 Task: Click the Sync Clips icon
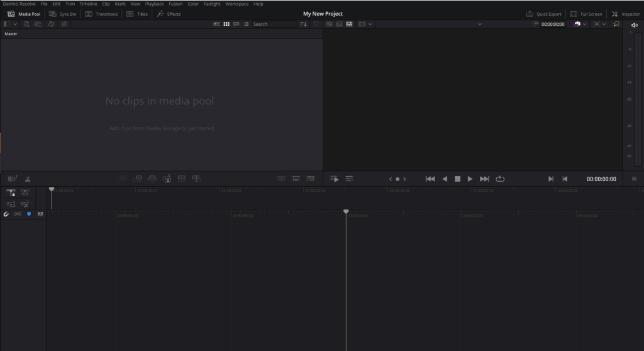[52, 25]
